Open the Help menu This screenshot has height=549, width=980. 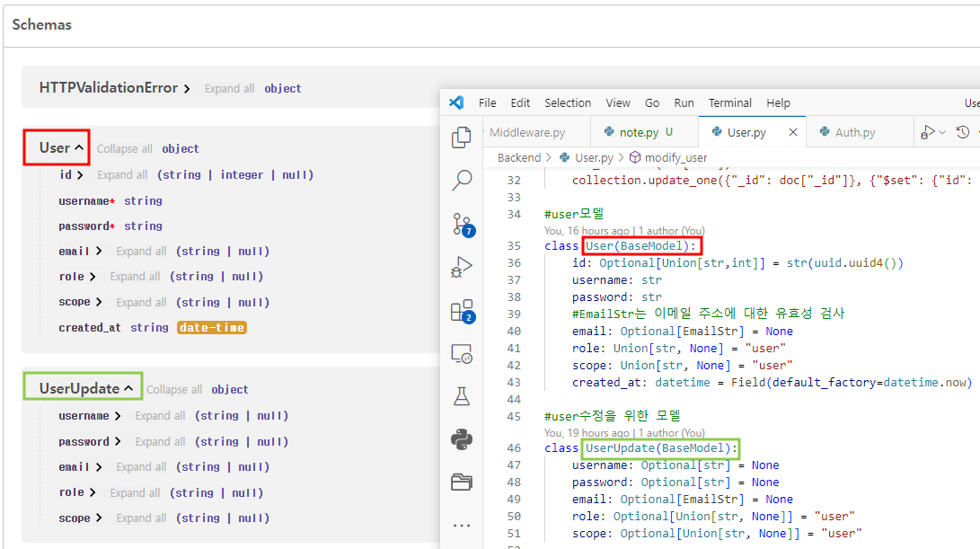[x=778, y=102]
